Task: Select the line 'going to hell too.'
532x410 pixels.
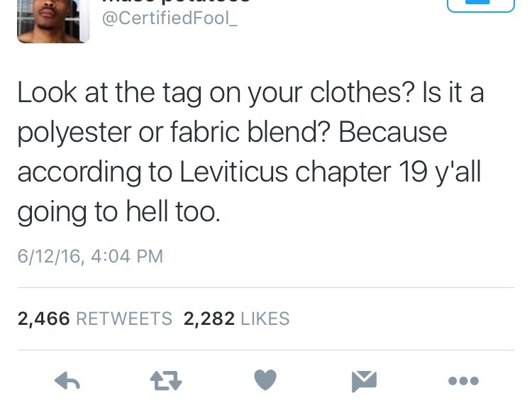Action: click(119, 212)
